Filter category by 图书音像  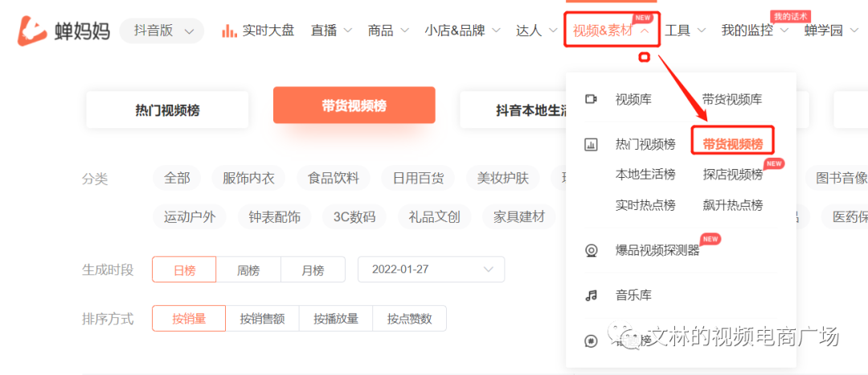(837, 179)
